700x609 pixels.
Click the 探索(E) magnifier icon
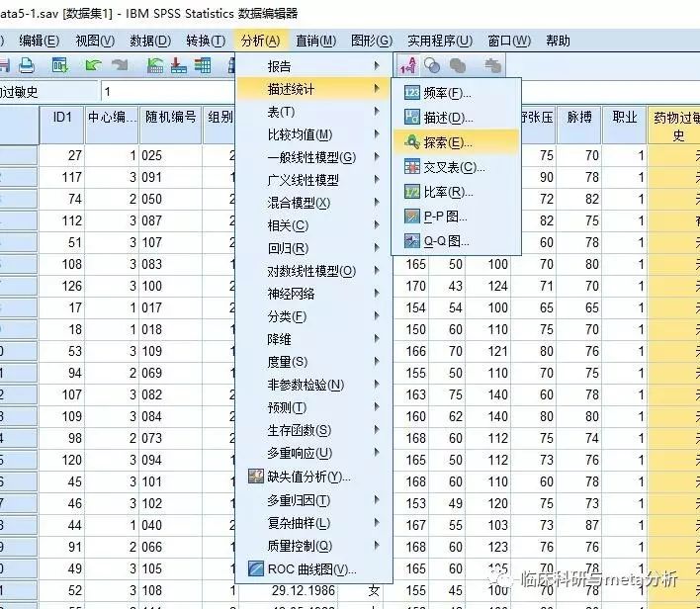point(411,142)
